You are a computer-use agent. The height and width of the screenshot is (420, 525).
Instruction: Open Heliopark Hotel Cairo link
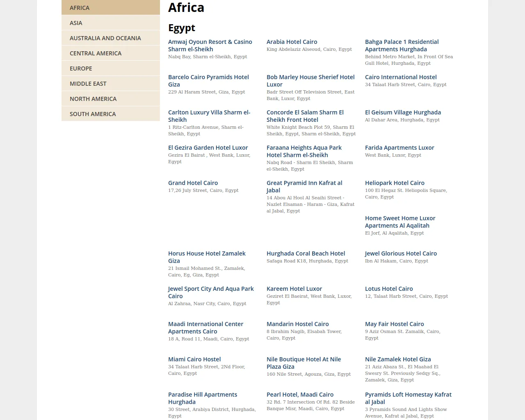(395, 183)
